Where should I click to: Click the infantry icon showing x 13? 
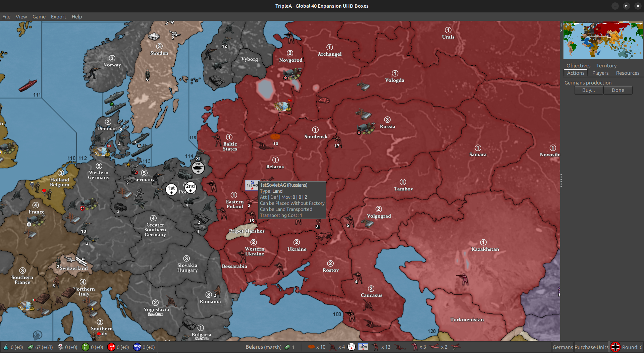pos(376,347)
